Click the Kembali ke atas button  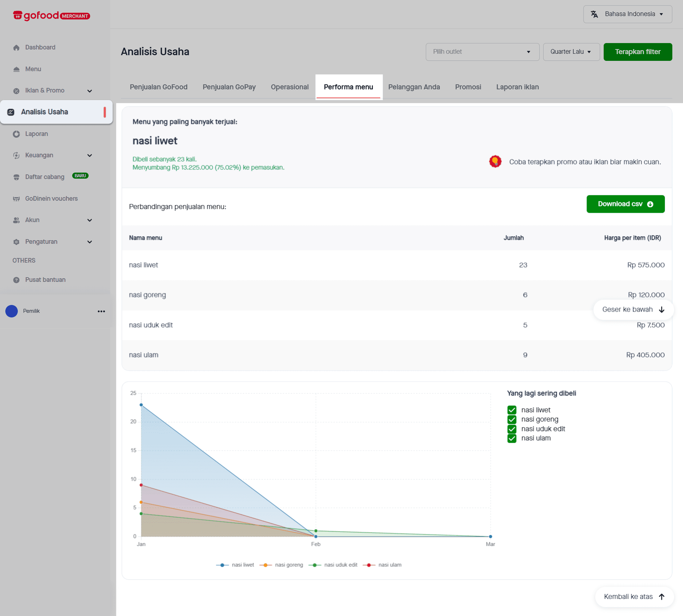click(x=634, y=597)
